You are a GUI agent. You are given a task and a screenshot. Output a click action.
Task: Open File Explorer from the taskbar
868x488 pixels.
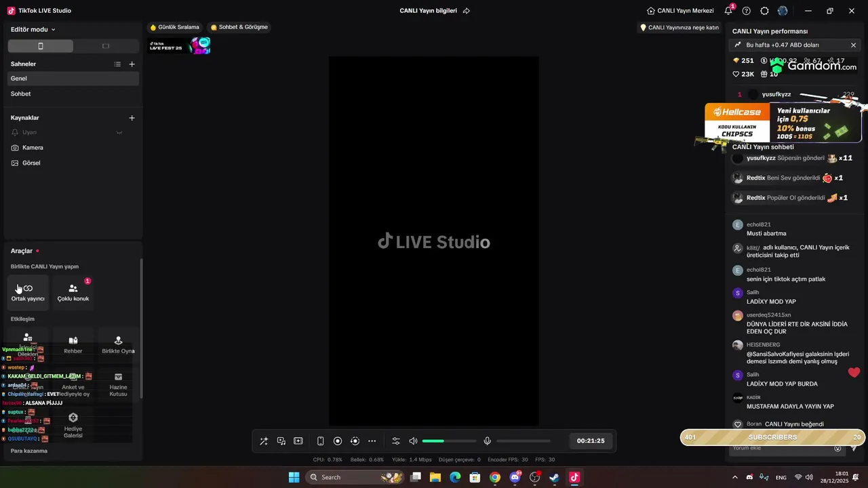[x=435, y=477]
